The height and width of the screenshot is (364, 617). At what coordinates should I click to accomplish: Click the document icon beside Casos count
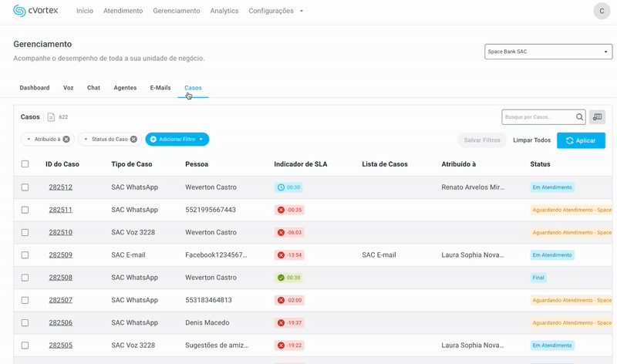pyautogui.click(x=51, y=117)
